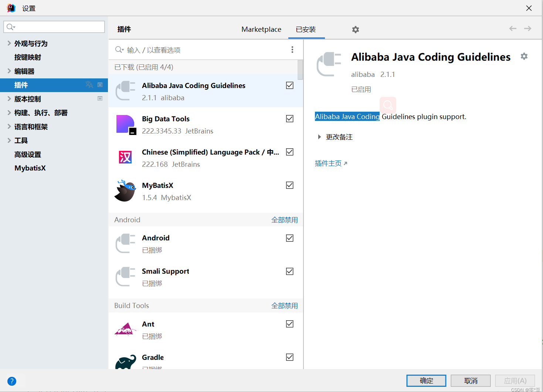Click the plugins settings gear icon
This screenshot has height=392, width=543.
(x=356, y=30)
